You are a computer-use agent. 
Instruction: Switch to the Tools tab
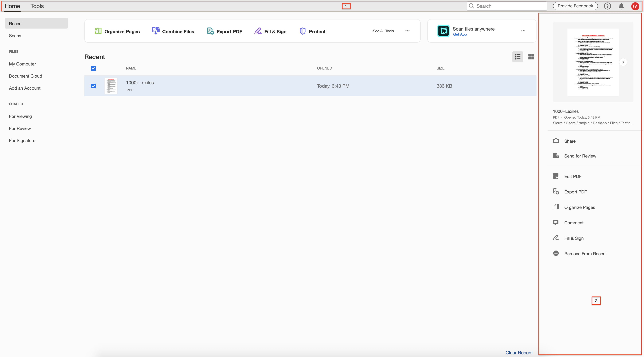(x=37, y=6)
